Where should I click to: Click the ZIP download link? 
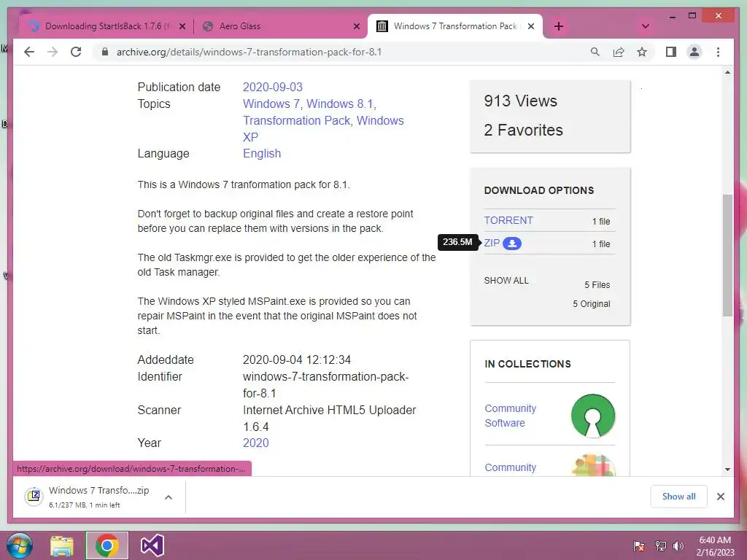pos(492,243)
